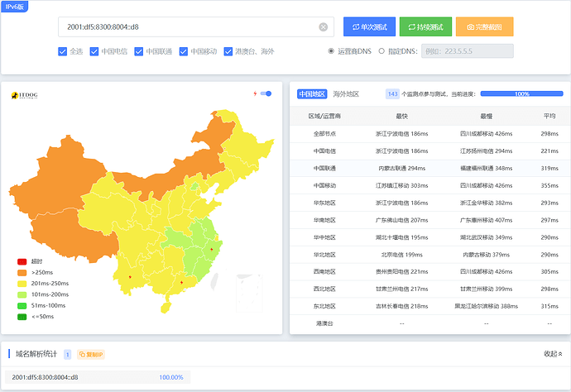The width and height of the screenshot is (571, 392).
Task: Click the 指定DNS address input box
Action: pyautogui.click(x=468, y=51)
